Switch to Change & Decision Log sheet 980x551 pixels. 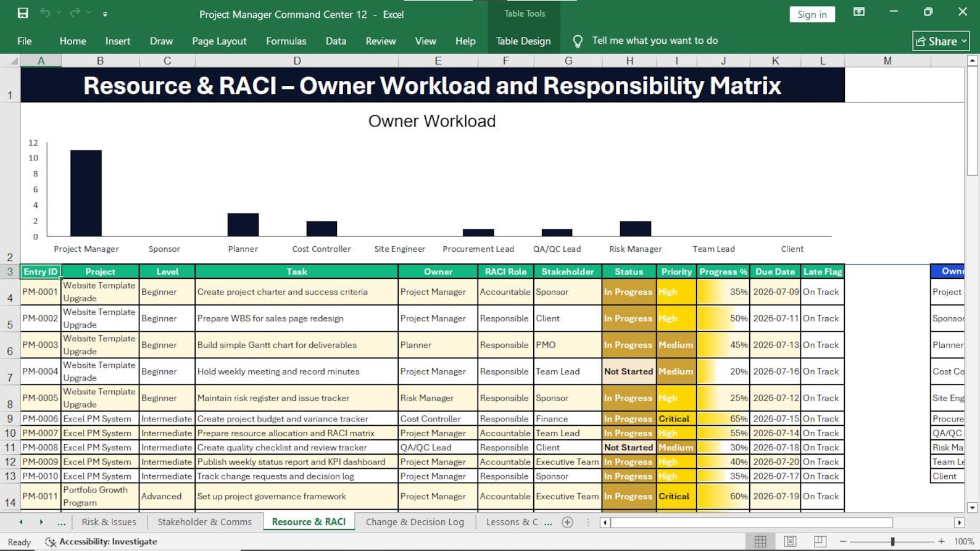(415, 522)
